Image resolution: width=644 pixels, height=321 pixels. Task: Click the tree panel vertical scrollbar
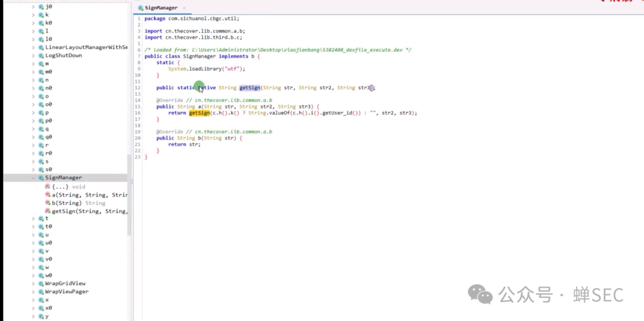(x=129, y=195)
